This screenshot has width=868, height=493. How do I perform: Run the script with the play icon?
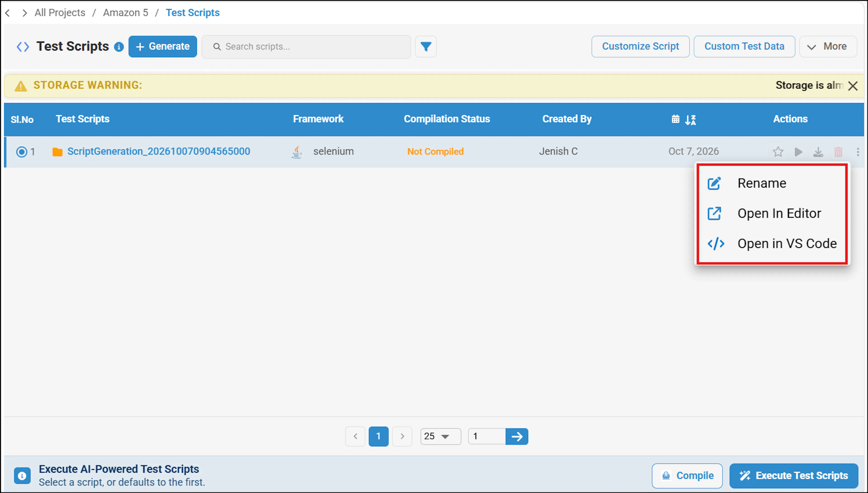point(798,152)
